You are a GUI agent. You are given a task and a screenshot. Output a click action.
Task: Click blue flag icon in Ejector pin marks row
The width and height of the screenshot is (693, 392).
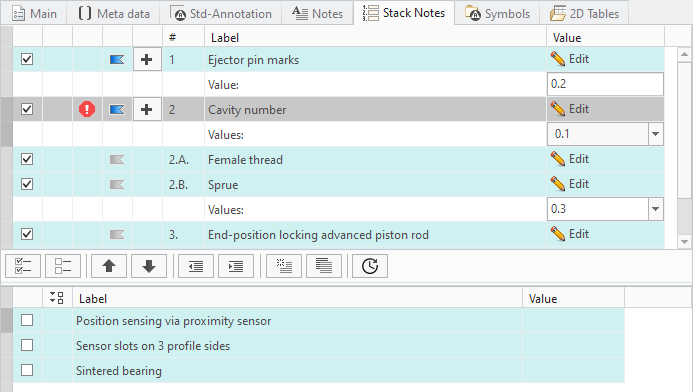(117, 59)
